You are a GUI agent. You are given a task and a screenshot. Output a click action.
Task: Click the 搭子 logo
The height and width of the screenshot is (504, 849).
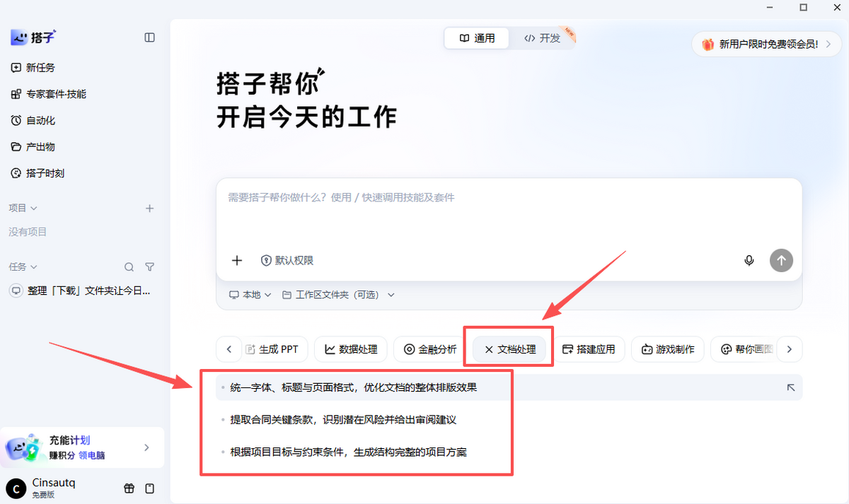(33, 37)
